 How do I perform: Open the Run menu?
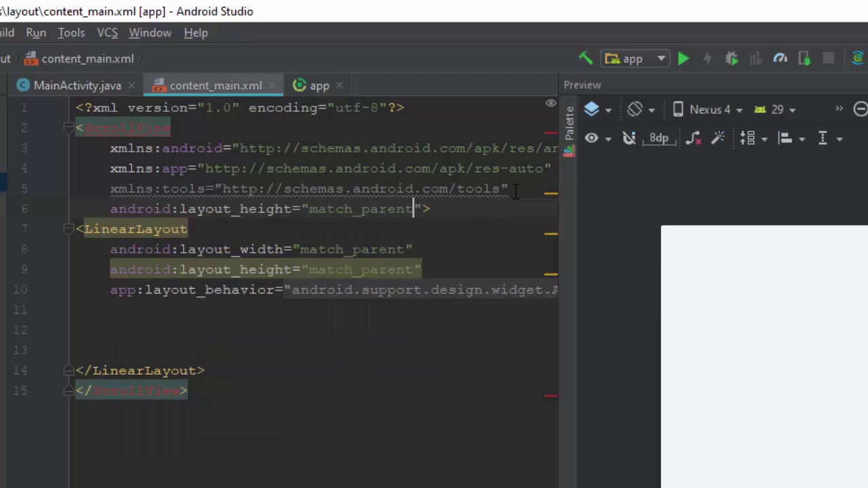pos(36,33)
